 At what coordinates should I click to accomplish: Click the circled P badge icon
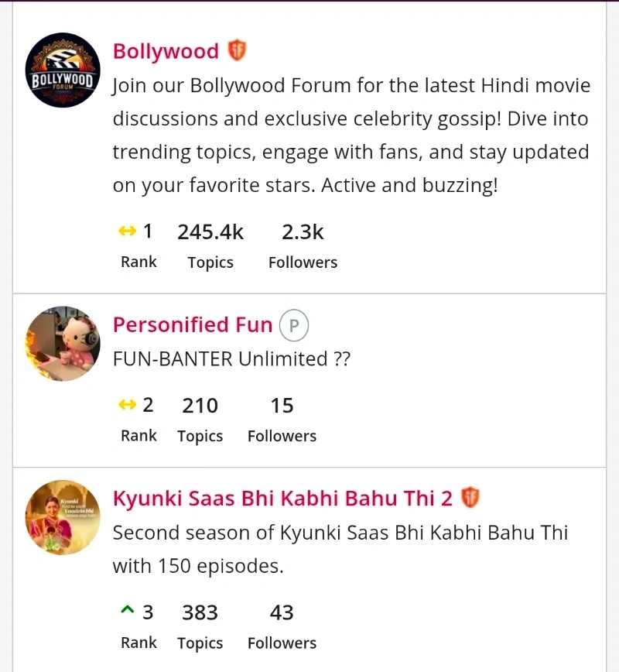(294, 326)
